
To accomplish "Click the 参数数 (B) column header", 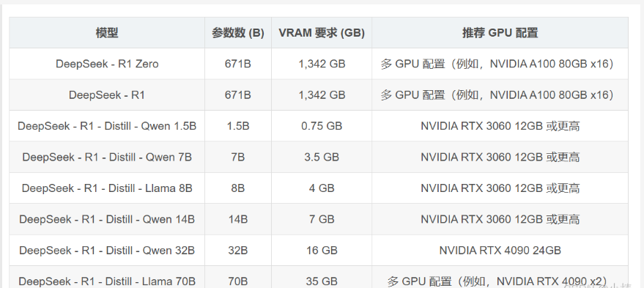I will [238, 33].
